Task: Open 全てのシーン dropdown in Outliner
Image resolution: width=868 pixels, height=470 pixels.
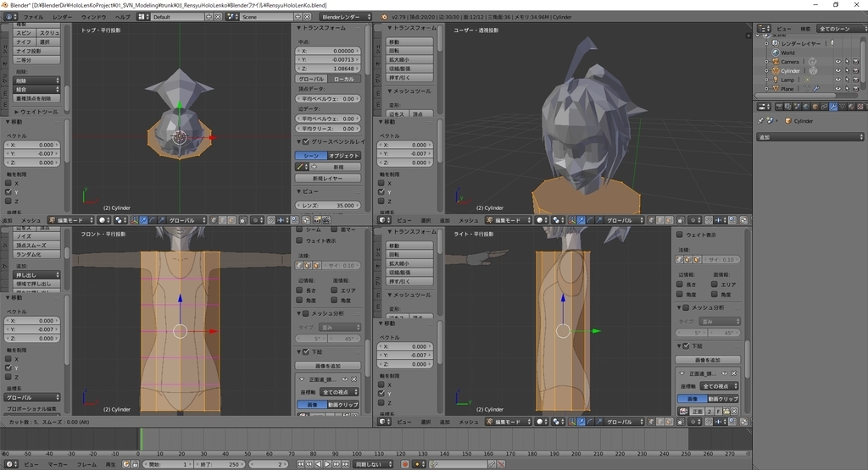Action: [842, 28]
